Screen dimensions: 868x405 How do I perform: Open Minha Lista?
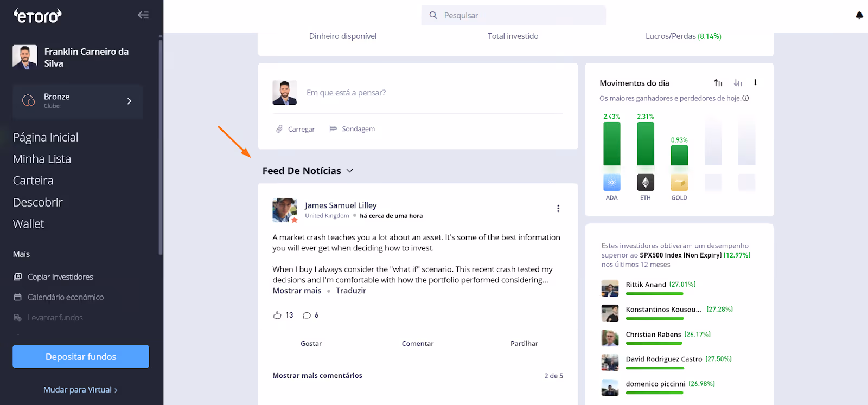pos(42,159)
